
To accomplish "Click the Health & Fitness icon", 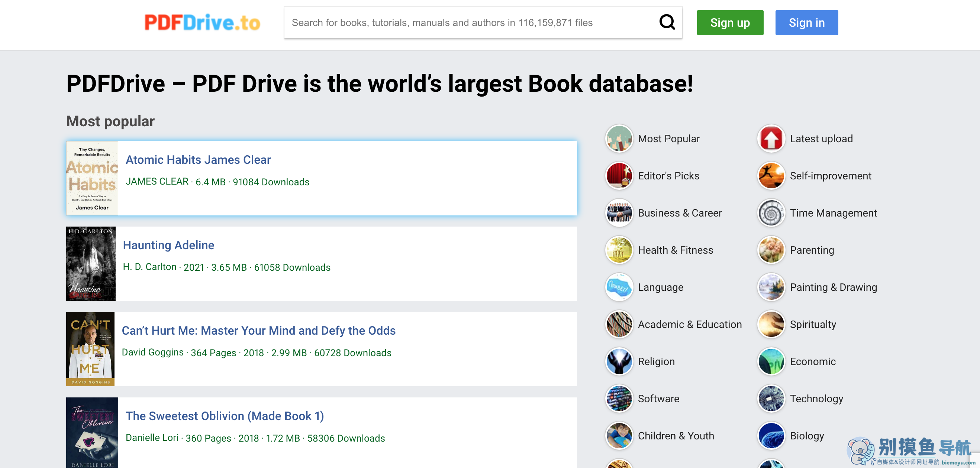I will [x=619, y=250].
